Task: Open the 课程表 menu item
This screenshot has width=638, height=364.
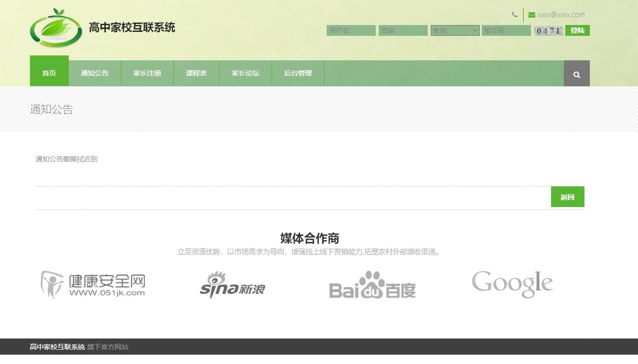Action: tap(196, 73)
